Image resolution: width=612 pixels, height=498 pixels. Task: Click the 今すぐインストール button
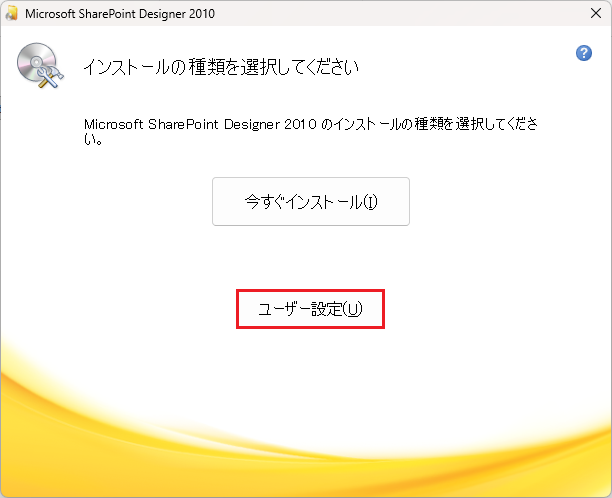tap(311, 201)
